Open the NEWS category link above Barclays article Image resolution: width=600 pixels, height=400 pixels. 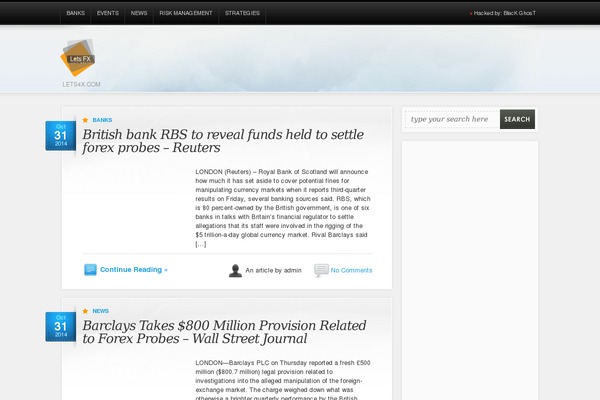pyautogui.click(x=101, y=311)
